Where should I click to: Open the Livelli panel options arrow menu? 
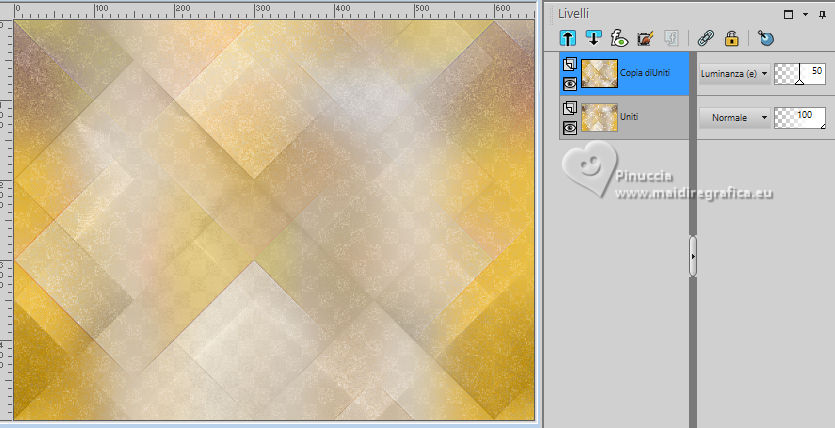(x=806, y=15)
